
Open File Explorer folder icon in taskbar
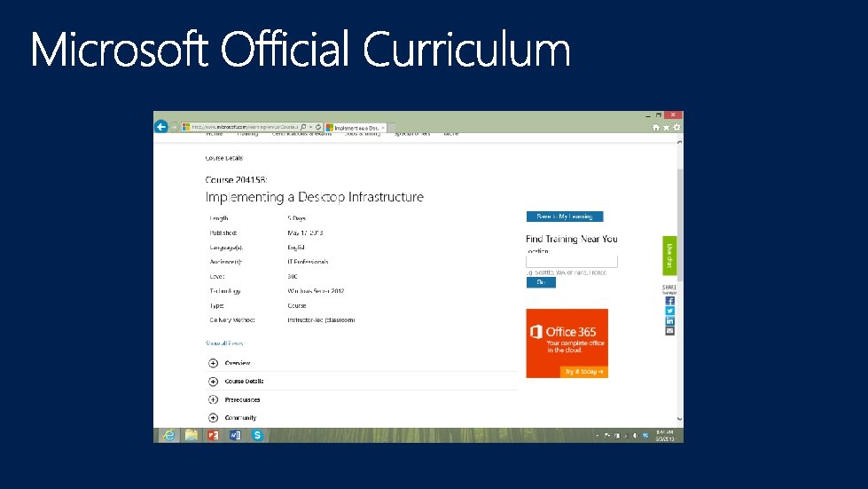tap(192, 435)
